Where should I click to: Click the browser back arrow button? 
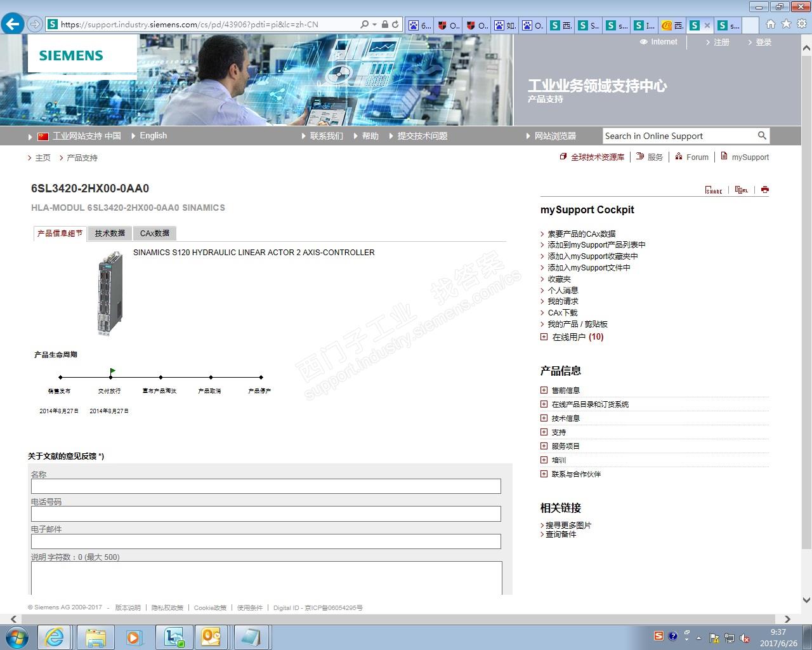[13, 24]
